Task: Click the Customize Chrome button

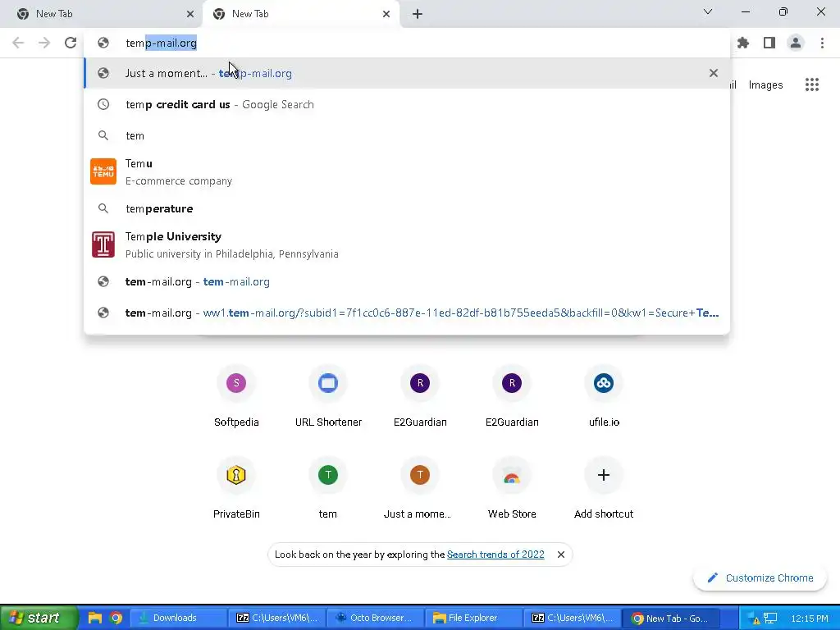Action: [760, 578]
